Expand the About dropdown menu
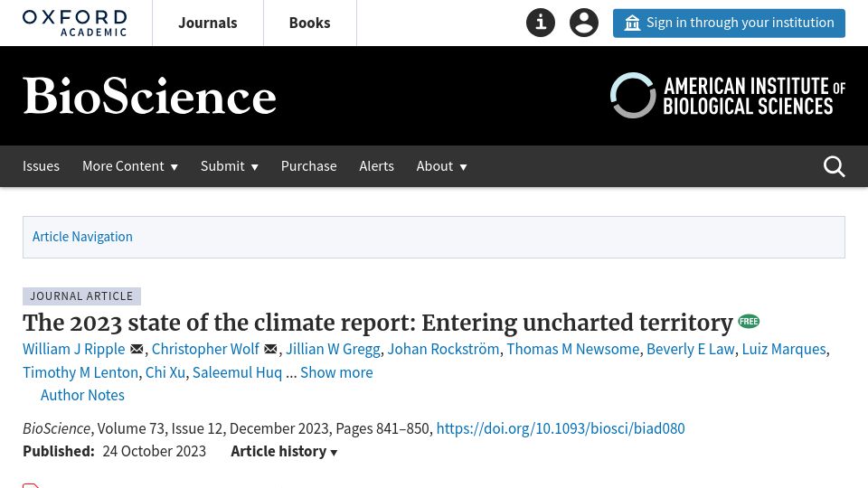Image resolution: width=868 pixels, height=488 pixels. click(442, 166)
